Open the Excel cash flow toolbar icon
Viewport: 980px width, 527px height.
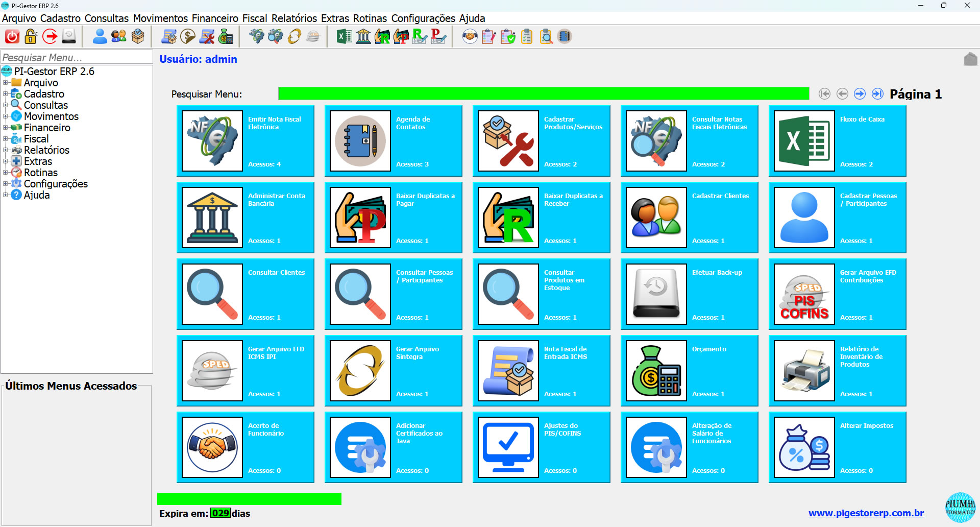pyautogui.click(x=344, y=37)
